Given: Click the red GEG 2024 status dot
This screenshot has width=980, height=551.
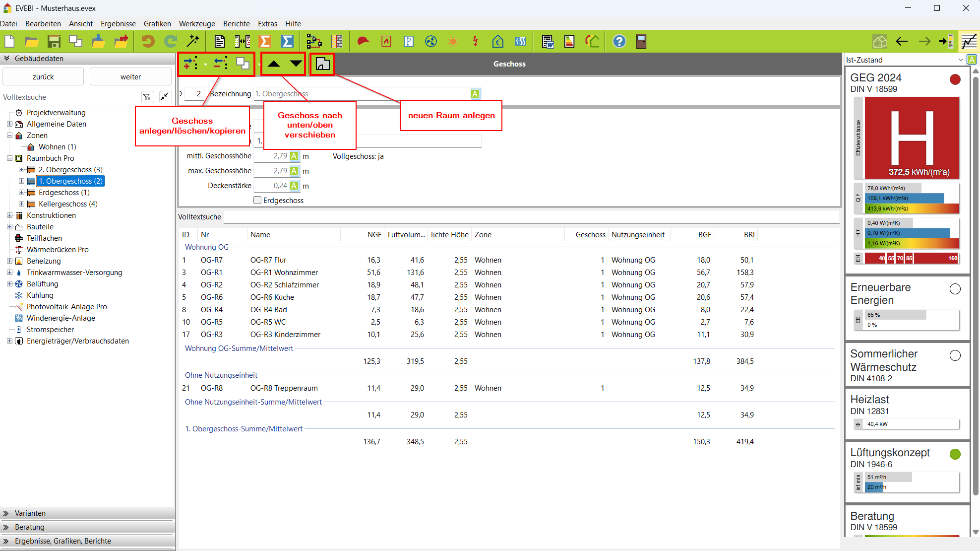Looking at the screenshot, I should click(x=955, y=79).
